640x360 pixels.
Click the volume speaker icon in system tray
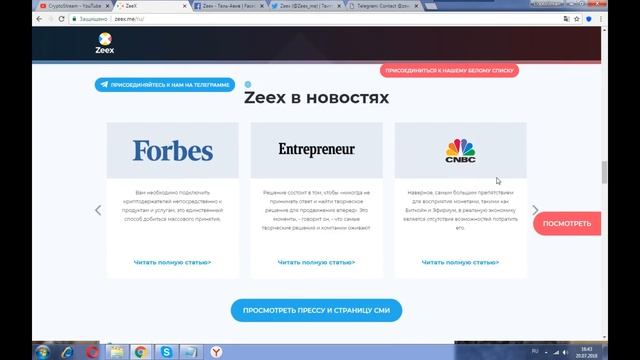click(565, 352)
